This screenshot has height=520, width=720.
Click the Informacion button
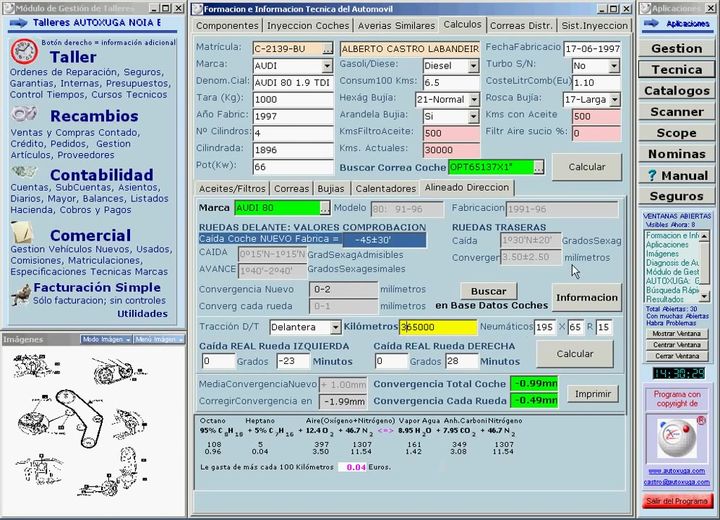pyautogui.click(x=587, y=298)
